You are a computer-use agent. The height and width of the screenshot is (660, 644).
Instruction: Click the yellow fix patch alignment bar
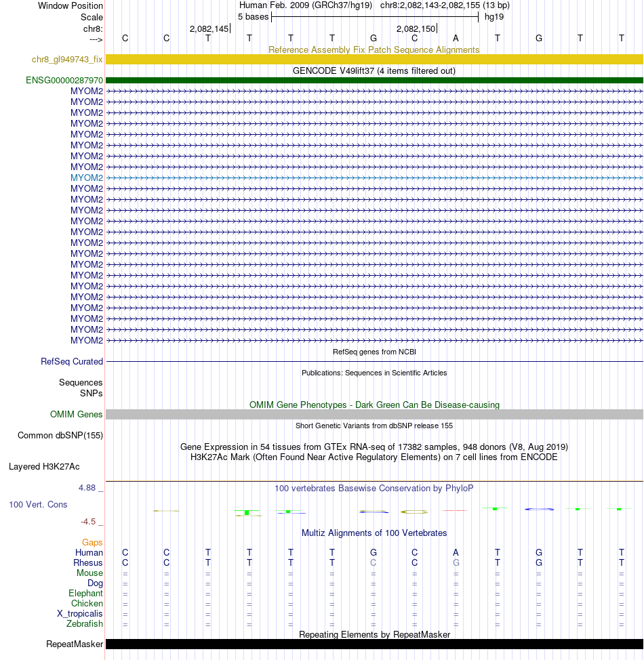point(374,60)
